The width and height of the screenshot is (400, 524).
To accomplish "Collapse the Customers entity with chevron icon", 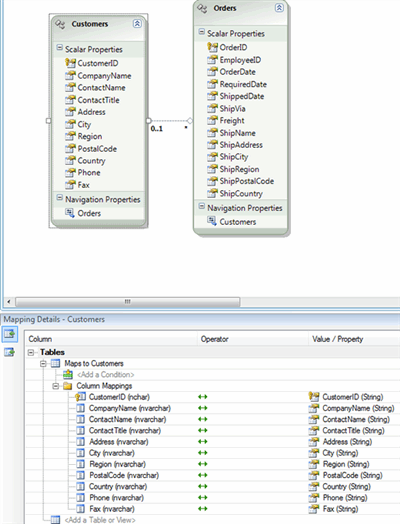I will pos(137,24).
